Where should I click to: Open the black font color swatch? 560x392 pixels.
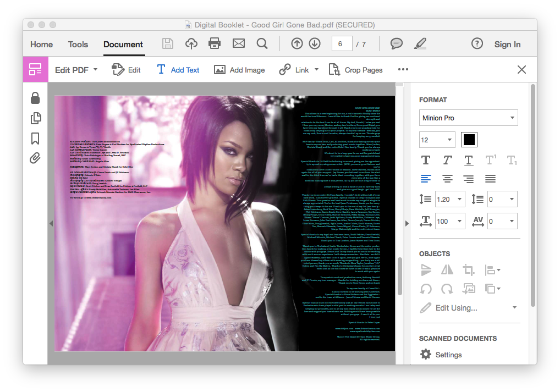(x=469, y=140)
